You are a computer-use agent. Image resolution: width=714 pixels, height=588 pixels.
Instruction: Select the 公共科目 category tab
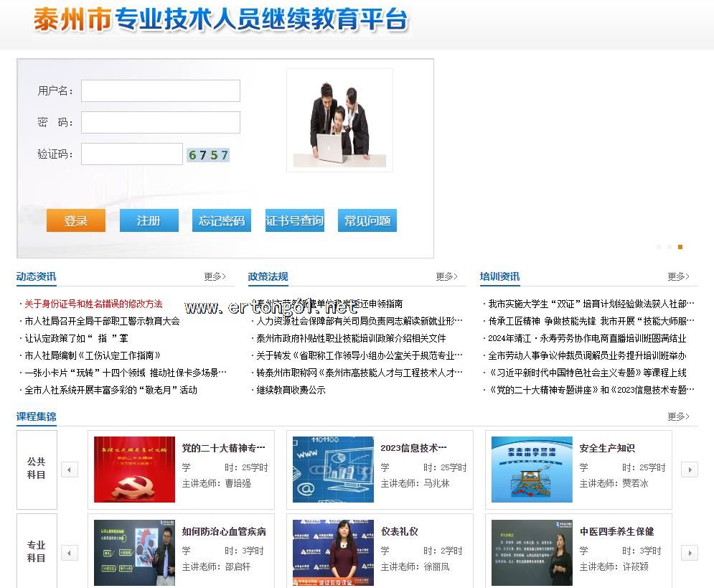coord(37,468)
